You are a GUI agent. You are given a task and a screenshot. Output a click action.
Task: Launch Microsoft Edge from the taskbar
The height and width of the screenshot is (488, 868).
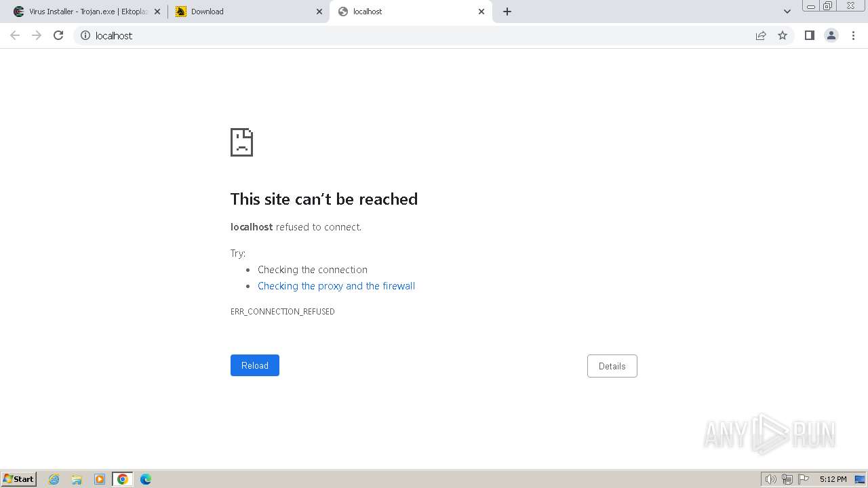[146, 479]
